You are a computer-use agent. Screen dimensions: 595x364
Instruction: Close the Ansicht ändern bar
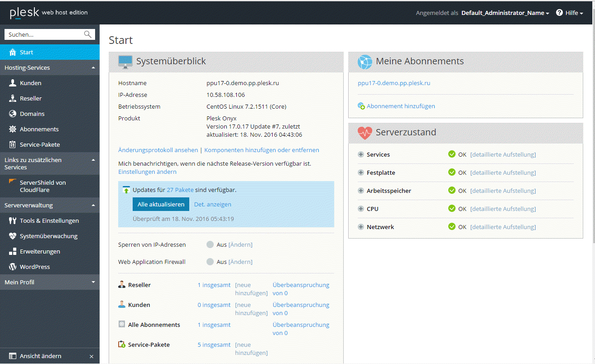point(91,356)
